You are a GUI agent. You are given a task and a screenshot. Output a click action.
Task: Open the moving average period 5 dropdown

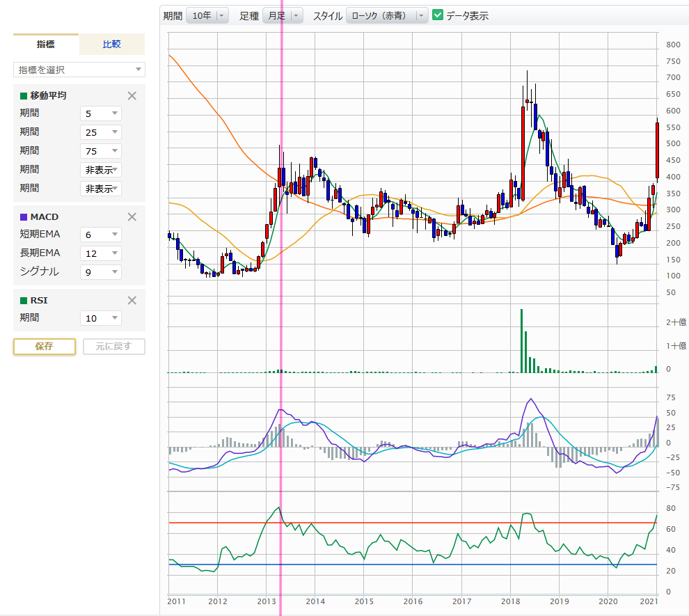point(101,113)
